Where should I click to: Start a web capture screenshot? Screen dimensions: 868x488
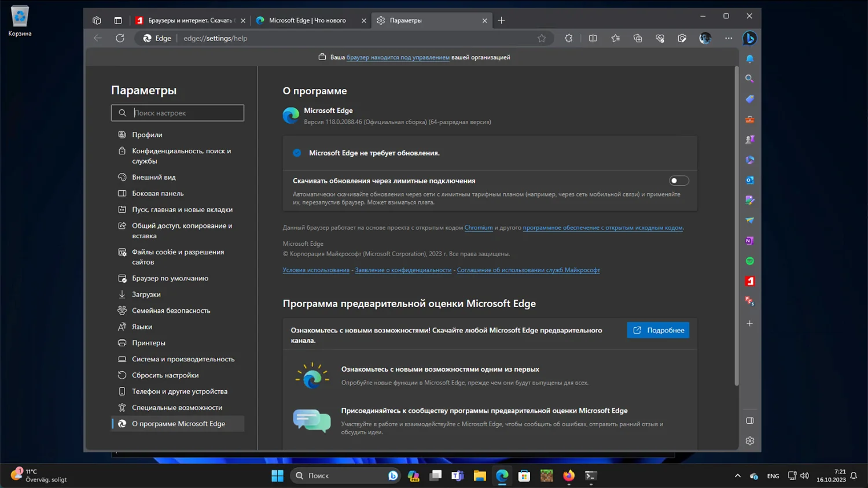point(682,38)
